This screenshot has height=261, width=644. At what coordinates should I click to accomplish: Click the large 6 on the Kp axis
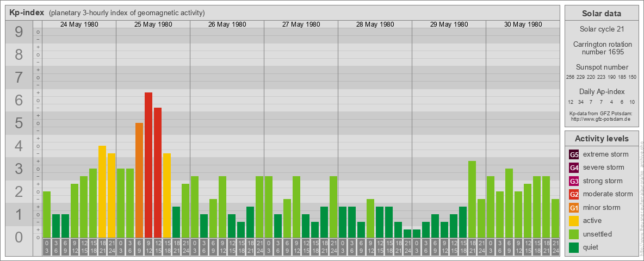[x=19, y=100]
